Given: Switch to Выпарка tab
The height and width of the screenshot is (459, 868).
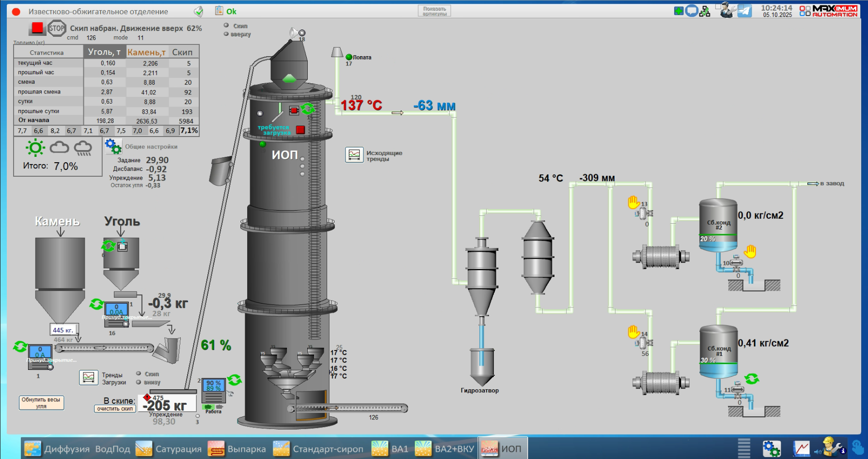Looking at the screenshot, I should tap(237, 449).
